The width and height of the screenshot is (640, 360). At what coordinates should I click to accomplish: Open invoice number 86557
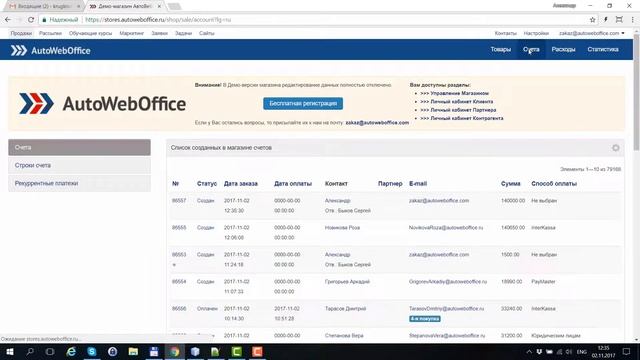coord(179,201)
